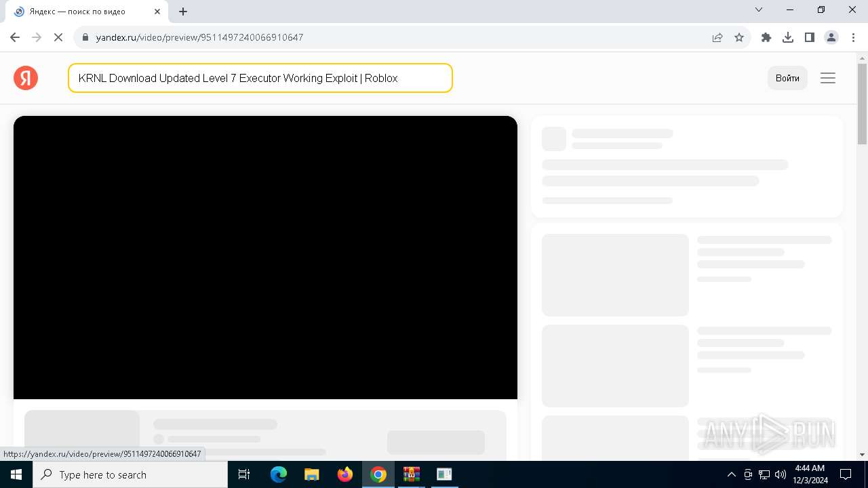868x488 pixels.
Task: Open Task View on taskbar
Action: [244, 474]
